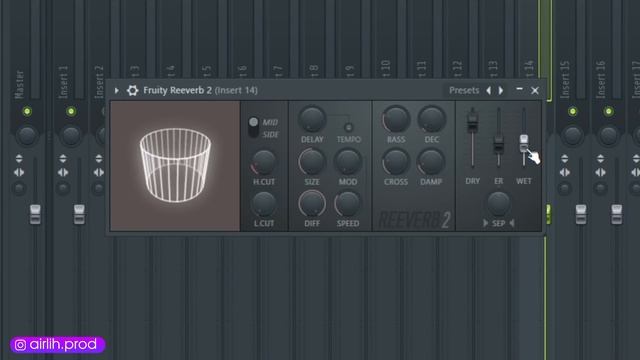This screenshot has height=360, width=640.
Task: Toggle the Insert 1 enable LED
Action: 71,111
